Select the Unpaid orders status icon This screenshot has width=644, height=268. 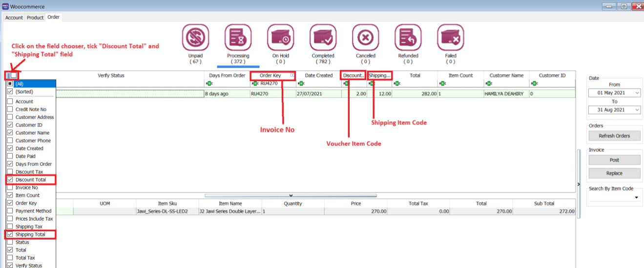point(195,38)
